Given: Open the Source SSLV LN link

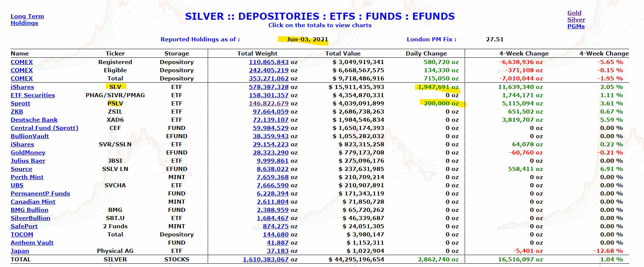Looking at the screenshot, I should point(21,169).
